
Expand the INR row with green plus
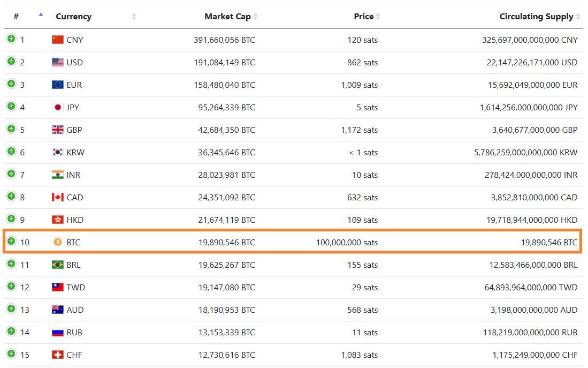[x=11, y=174]
